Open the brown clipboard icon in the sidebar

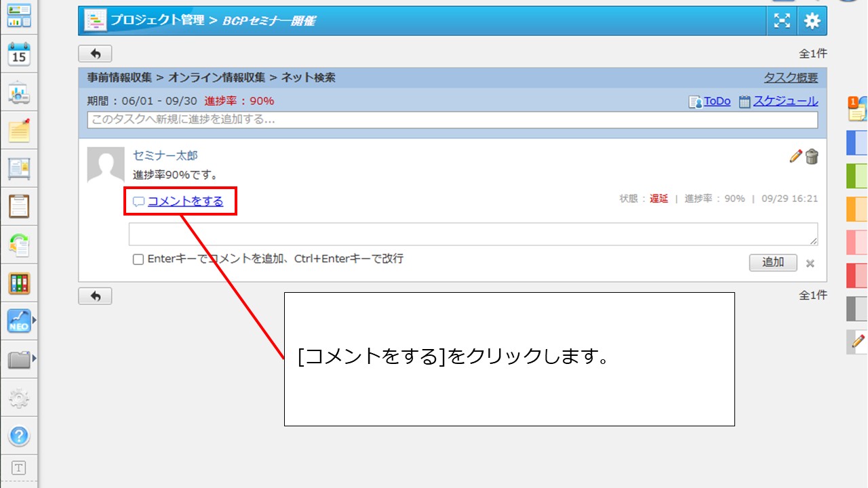coord(19,206)
